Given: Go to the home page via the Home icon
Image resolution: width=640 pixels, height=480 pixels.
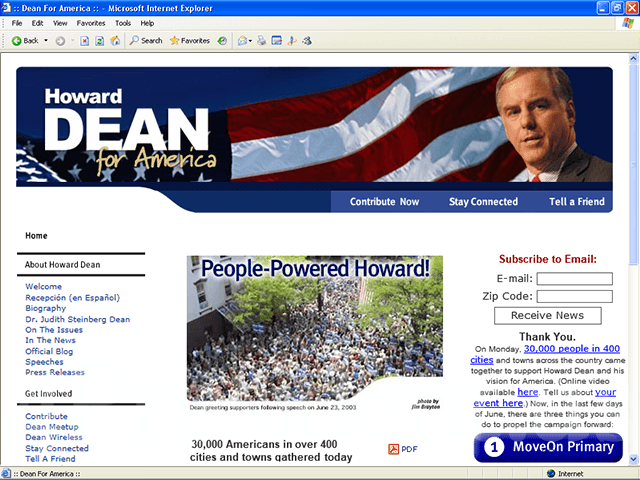Looking at the screenshot, I should (x=115, y=41).
